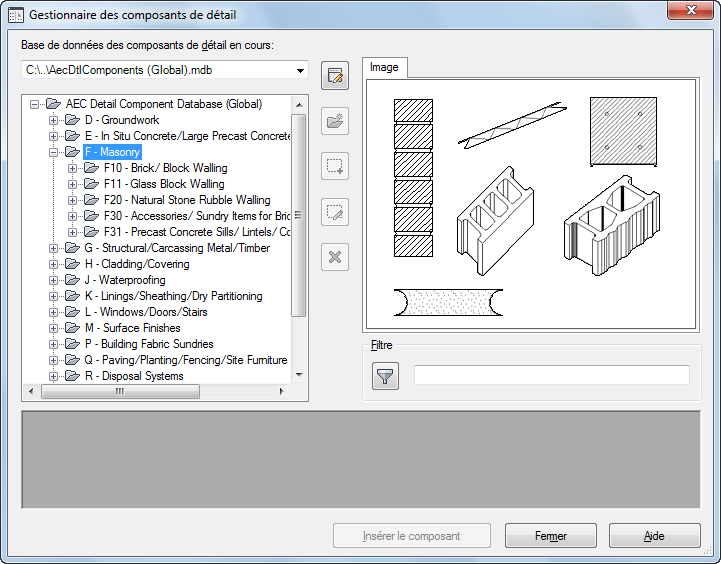Click the Edit component icon button
The image size is (721, 564).
(x=335, y=212)
